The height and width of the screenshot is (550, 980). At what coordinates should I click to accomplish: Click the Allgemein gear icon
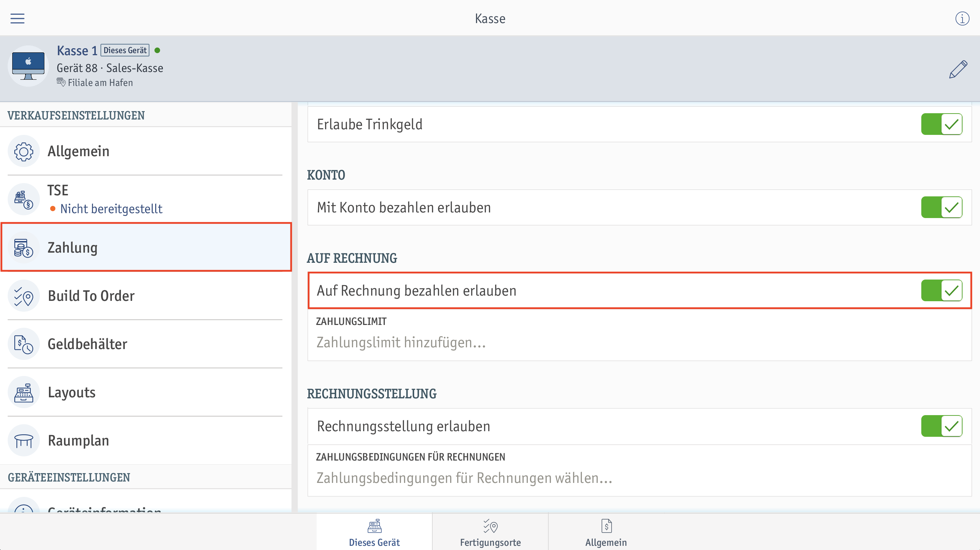point(23,151)
